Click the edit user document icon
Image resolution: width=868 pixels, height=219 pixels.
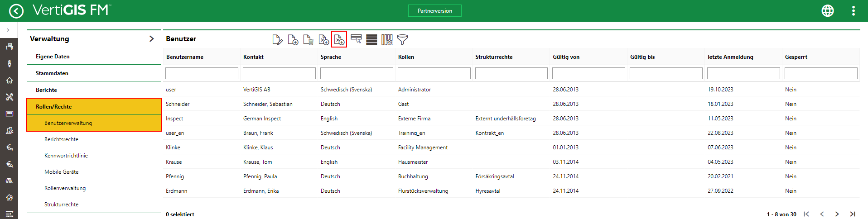pos(278,40)
